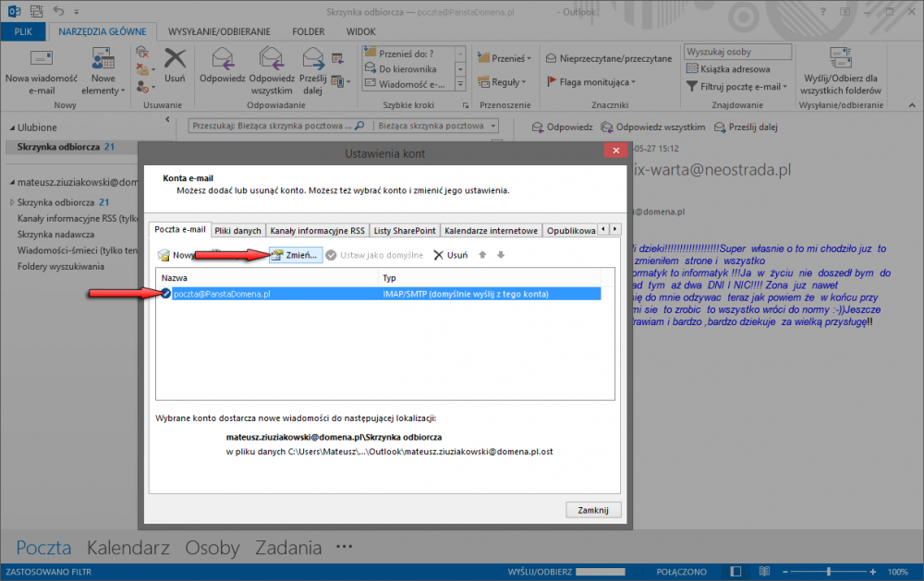Switch to Zadania navigation
924x581 pixels.
click(x=288, y=548)
